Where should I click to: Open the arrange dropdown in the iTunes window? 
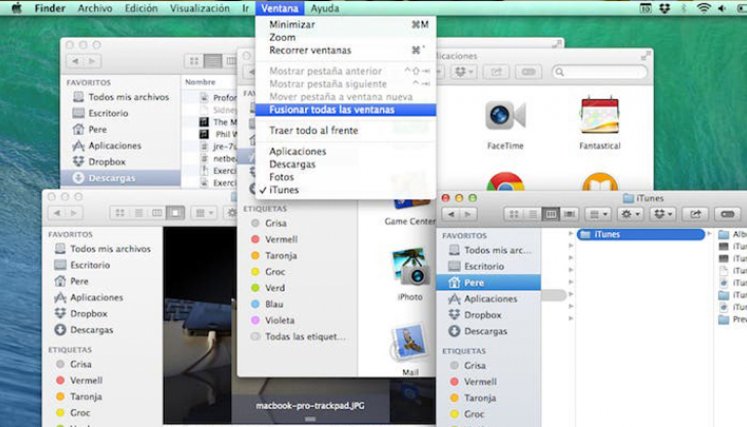coord(598,214)
